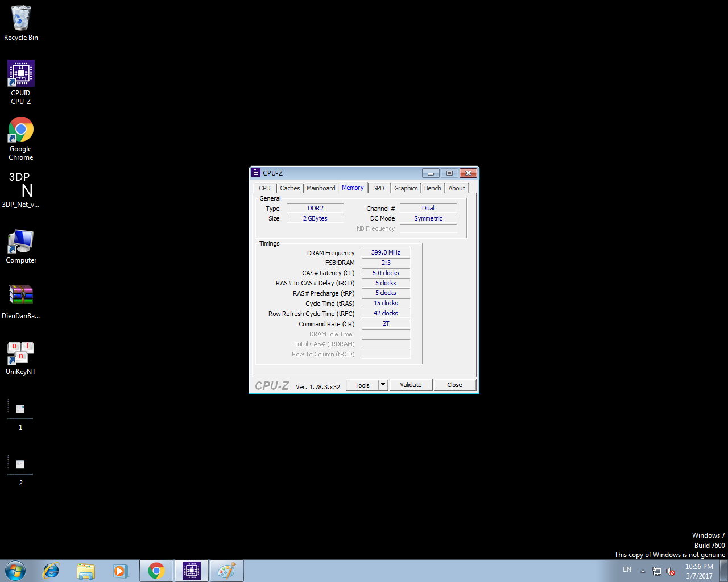
Task: Open Windows Media Player from taskbar
Action: point(121,571)
